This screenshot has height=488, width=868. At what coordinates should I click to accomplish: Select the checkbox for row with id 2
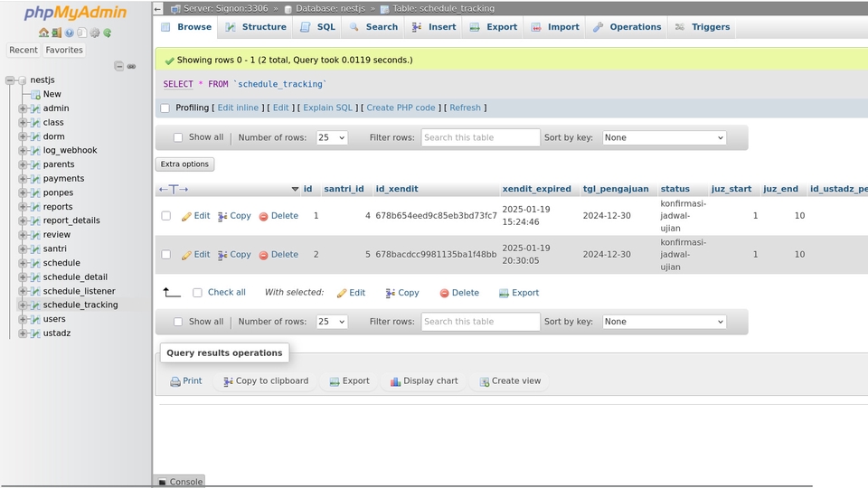tap(165, 255)
